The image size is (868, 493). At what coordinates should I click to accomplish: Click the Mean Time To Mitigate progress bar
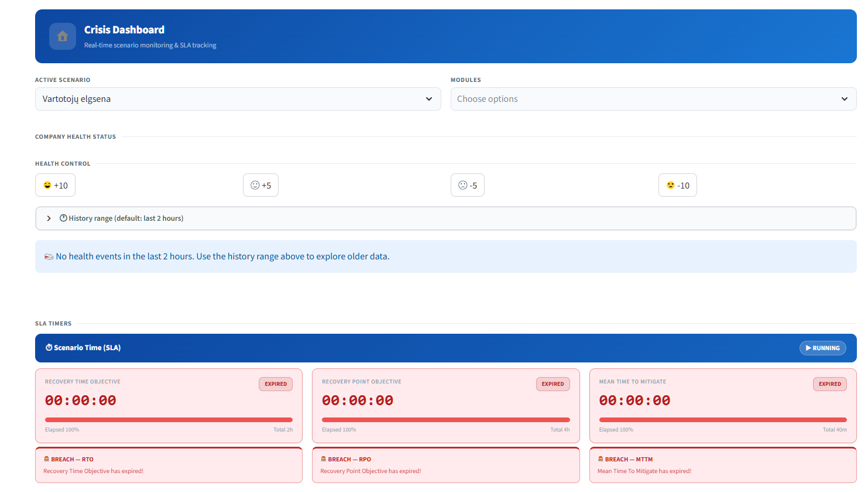pyautogui.click(x=723, y=420)
